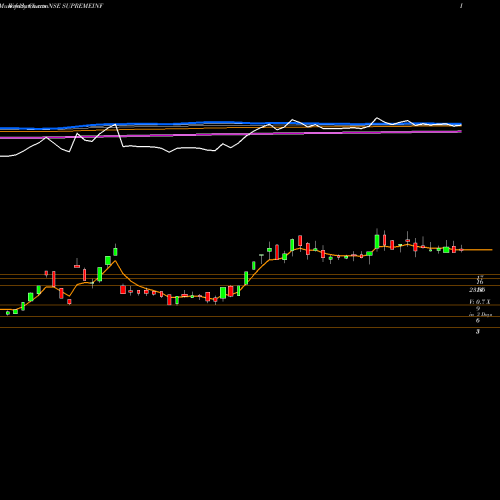500x500 pixels.
Task: Click the 'in 2 Days' label
Action: [x=480, y=314]
